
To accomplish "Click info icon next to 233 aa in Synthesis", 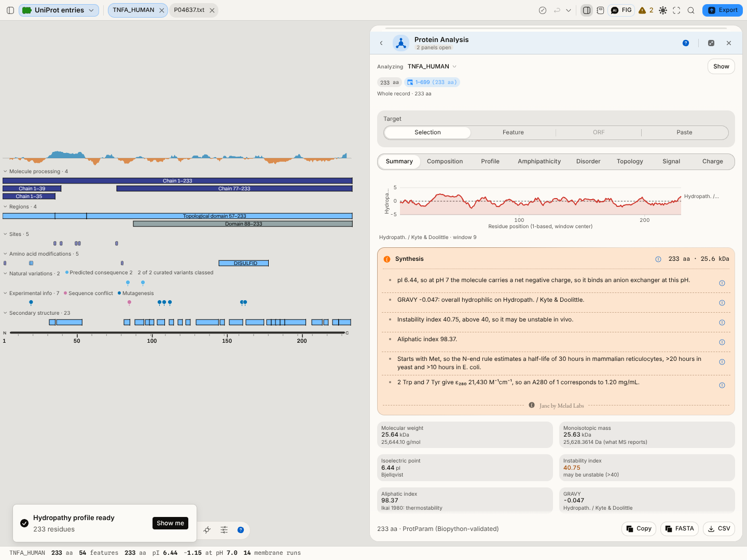I will [658, 259].
